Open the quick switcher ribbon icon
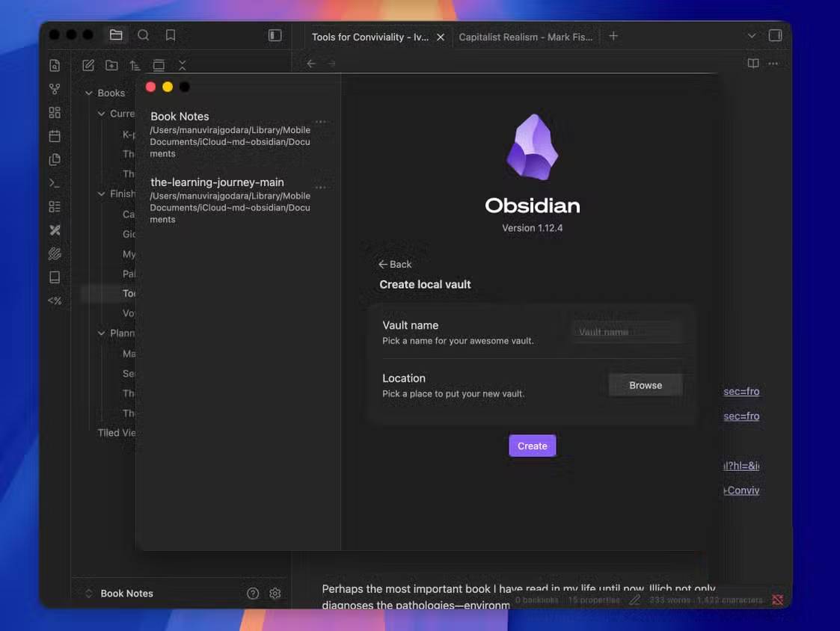This screenshot has height=631, width=840. coord(55,65)
